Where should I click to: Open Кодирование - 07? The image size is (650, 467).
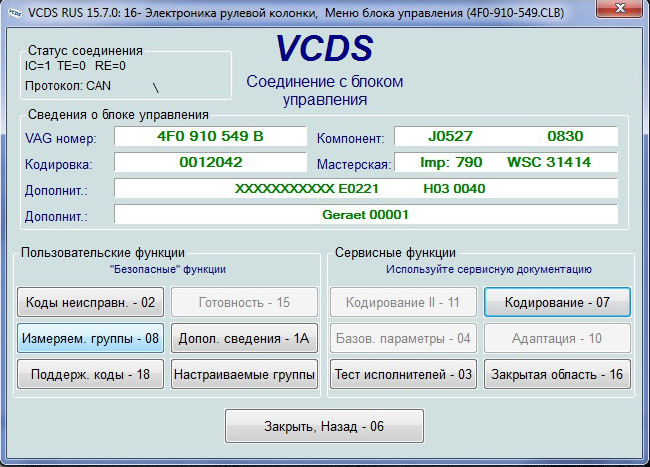click(x=557, y=302)
